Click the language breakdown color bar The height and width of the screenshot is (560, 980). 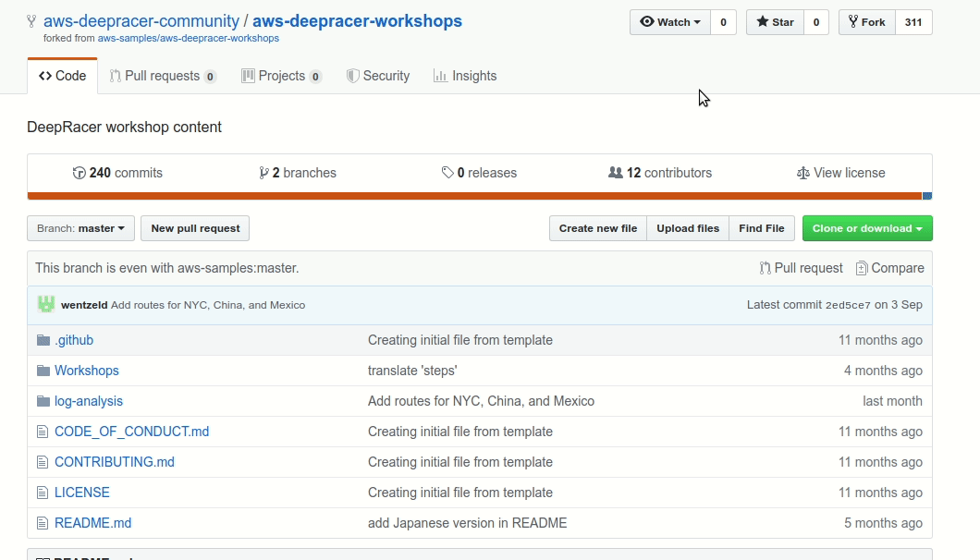[x=480, y=196]
